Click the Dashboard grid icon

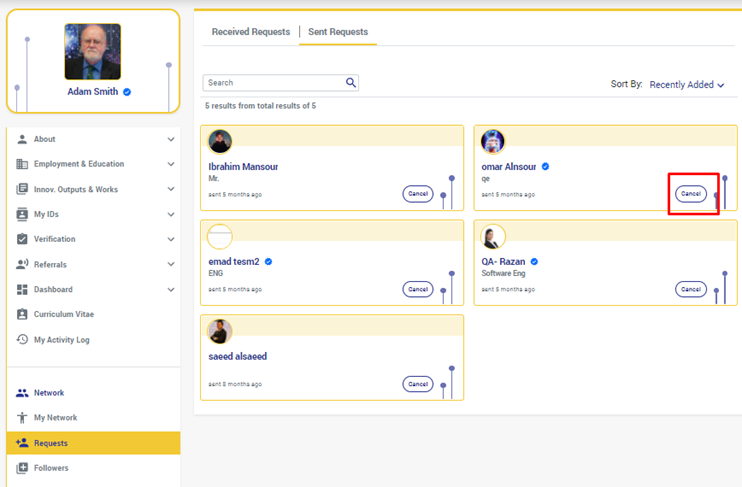coord(22,289)
